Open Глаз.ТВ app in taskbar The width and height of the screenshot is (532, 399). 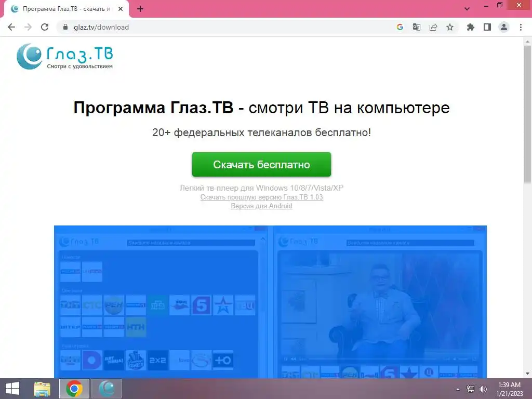coord(107,389)
